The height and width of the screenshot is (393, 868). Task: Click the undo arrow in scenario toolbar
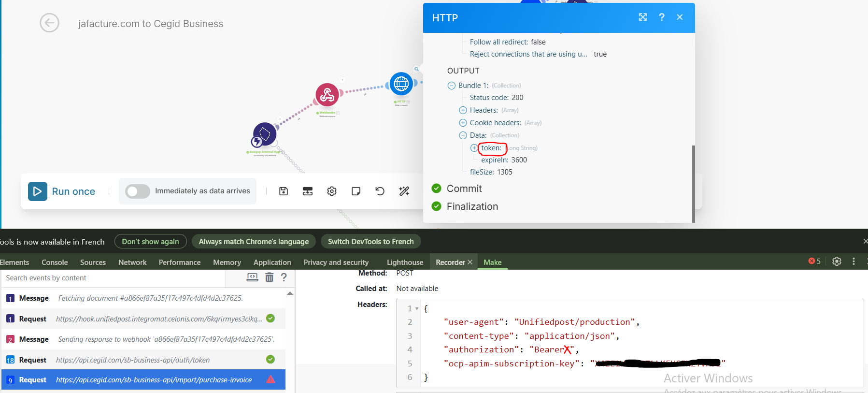pyautogui.click(x=380, y=191)
